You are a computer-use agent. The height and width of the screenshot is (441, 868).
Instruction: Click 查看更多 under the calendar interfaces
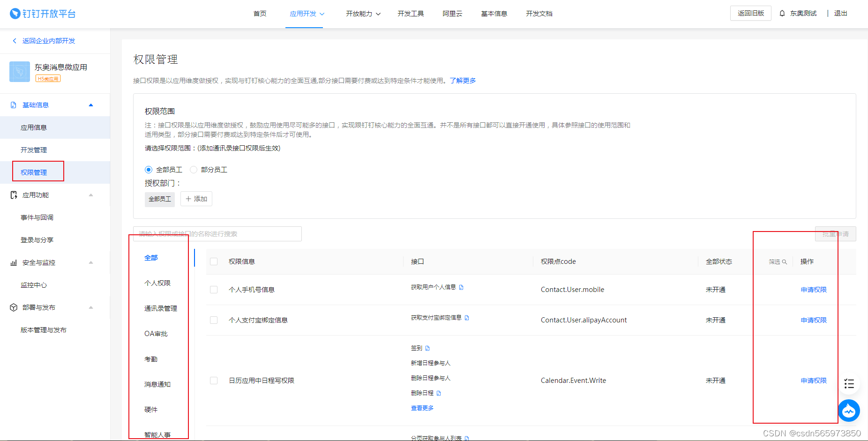point(422,408)
